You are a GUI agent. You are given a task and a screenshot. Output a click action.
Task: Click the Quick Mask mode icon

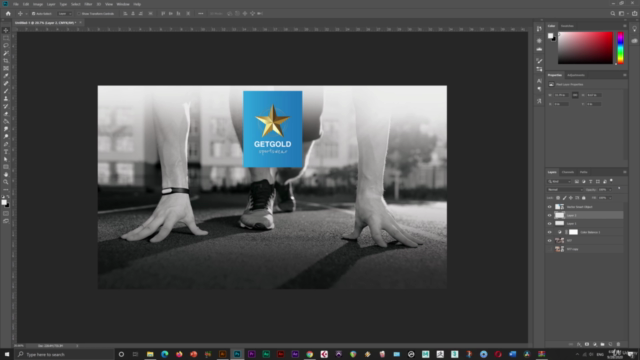coord(6,213)
